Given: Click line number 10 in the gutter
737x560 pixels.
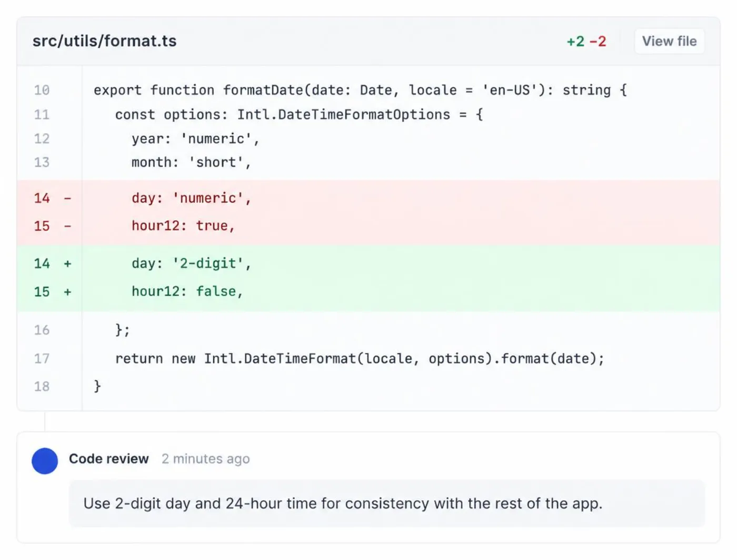Looking at the screenshot, I should [42, 90].
